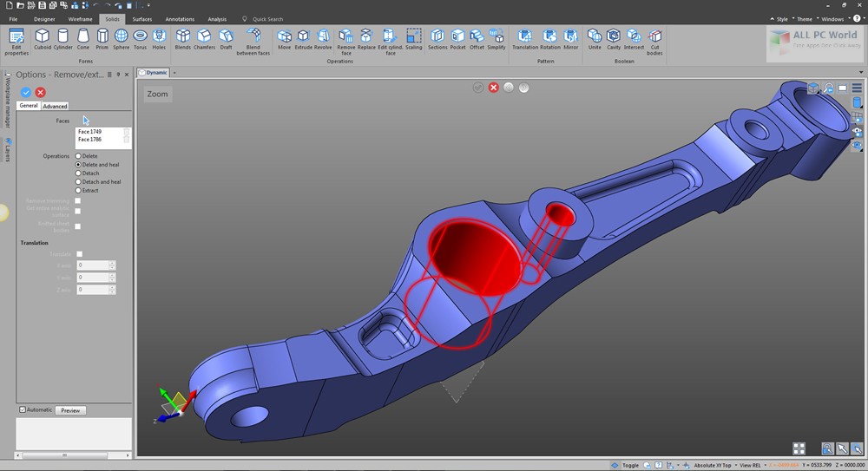Screen dimensions: 868x471
Task: Switch to the Surfaces ribbon tab
Action: (x=142, y=19)
